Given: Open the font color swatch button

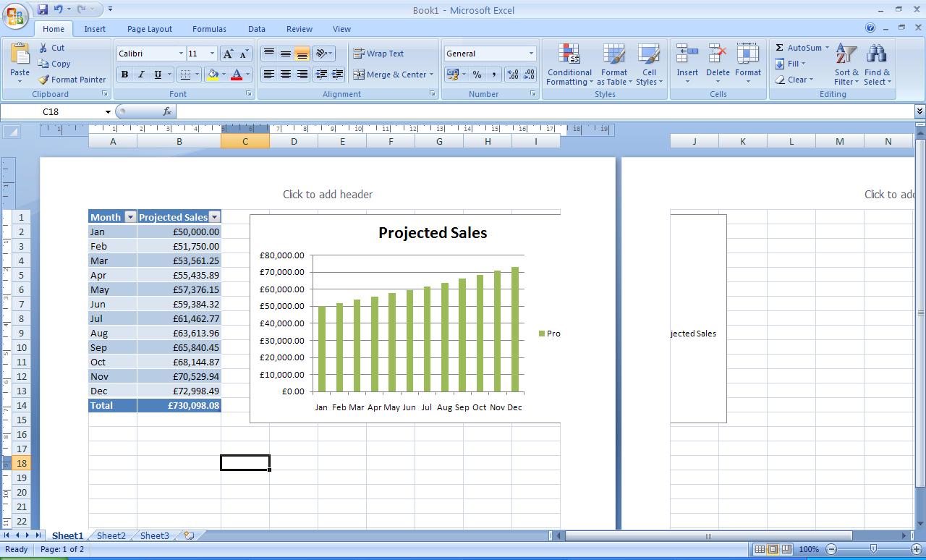Looking at the screenshot, I should (236, 75).
